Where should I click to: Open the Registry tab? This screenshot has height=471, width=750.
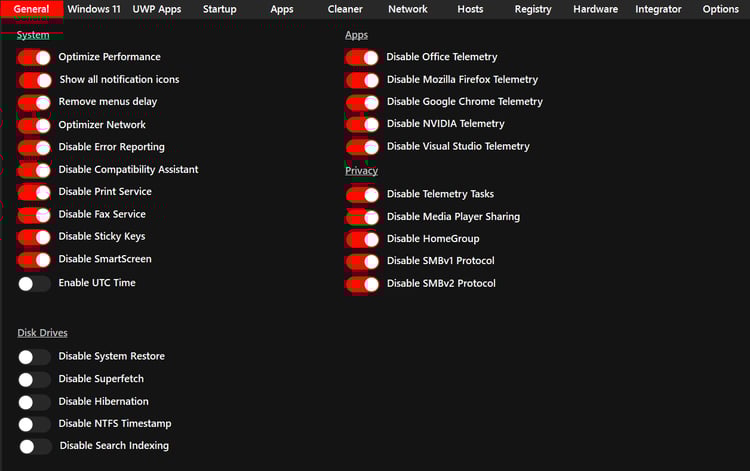533,9
